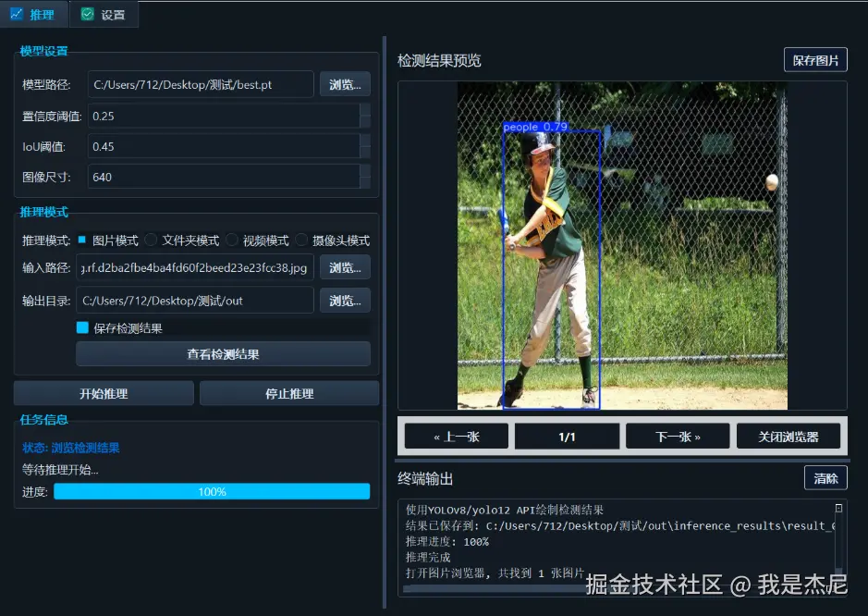Edit the 图像尺寸 value 640
Screen dimensions: 868x616
click(224, 178)
